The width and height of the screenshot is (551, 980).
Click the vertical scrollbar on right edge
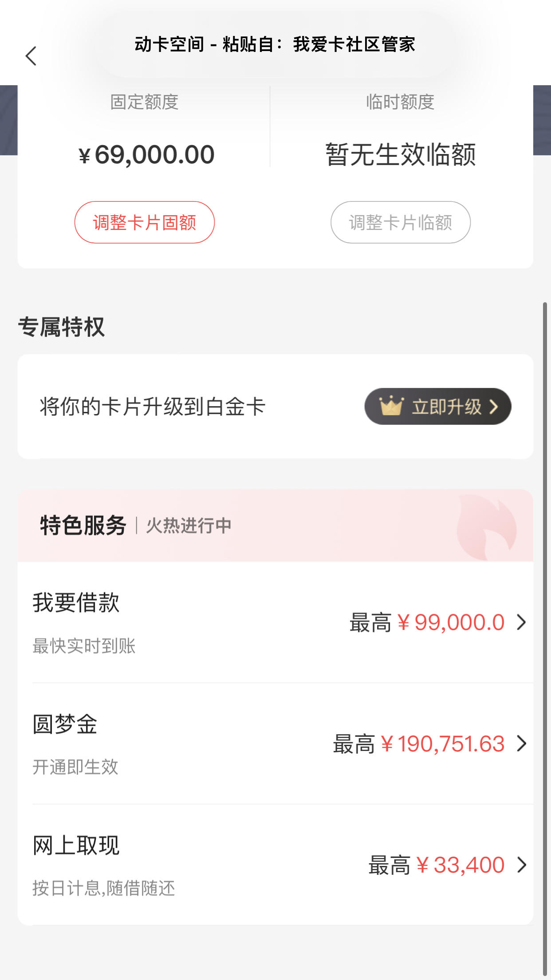tap(545, 639)
